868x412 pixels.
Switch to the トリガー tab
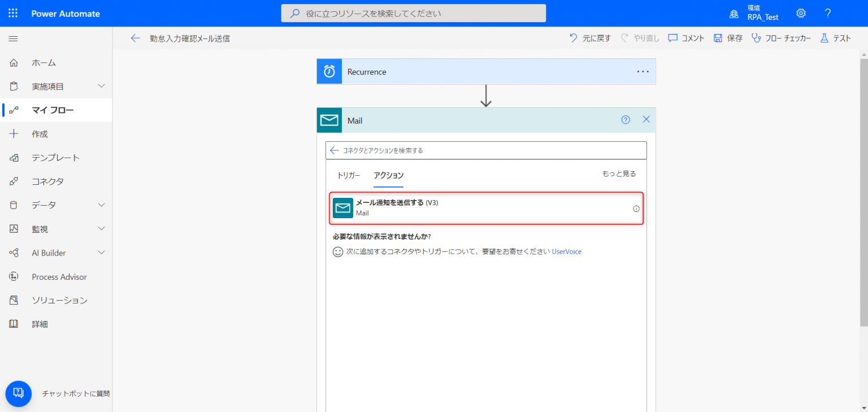pos(349,176)
